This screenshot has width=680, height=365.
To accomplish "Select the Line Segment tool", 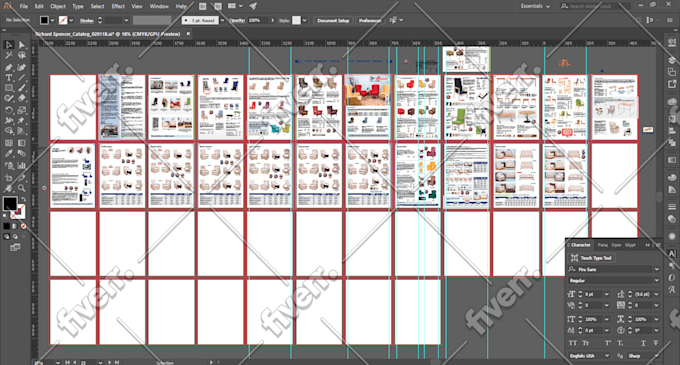I will pos(22,78).
